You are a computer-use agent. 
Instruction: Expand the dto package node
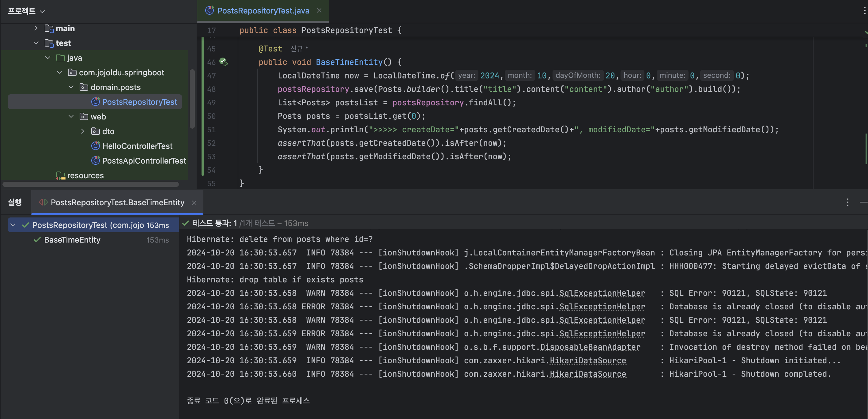(83, 131)
